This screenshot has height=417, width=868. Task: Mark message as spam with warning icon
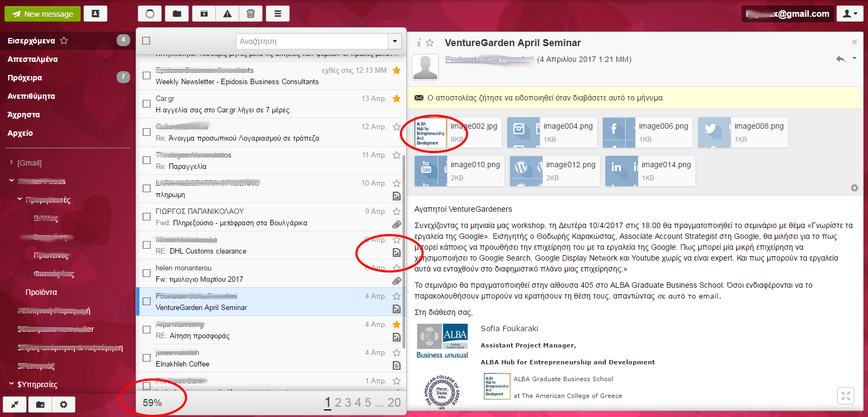click(x=227, y=14)
